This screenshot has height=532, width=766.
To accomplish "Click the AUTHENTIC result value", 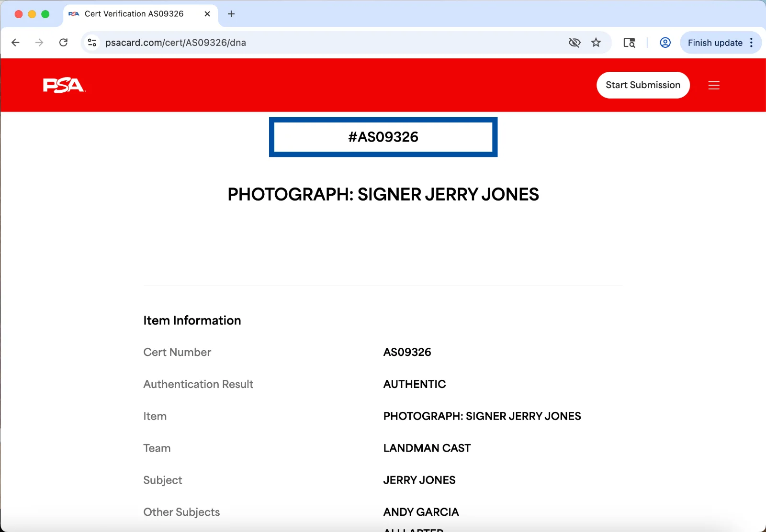I will [415, 384].
